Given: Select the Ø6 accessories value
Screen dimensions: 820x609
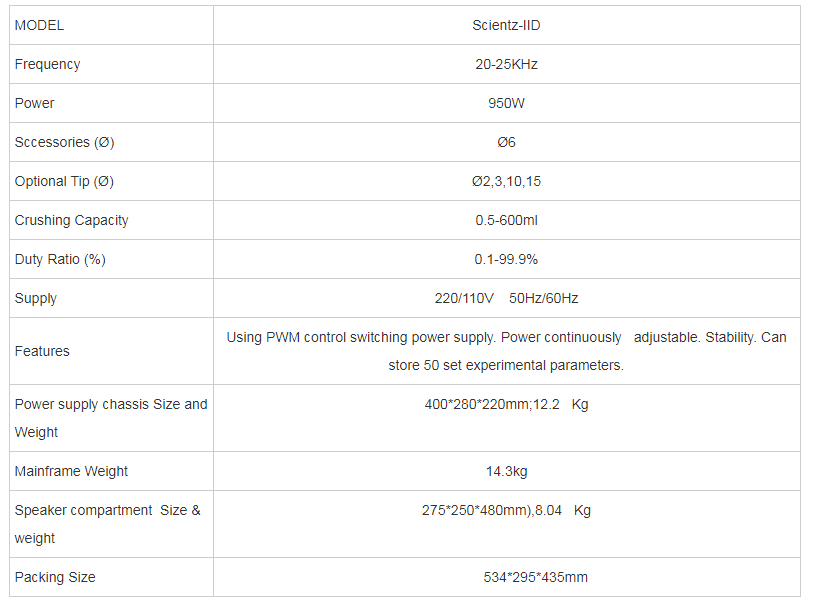Looking at the screenshot, I should tap(506, 142).
